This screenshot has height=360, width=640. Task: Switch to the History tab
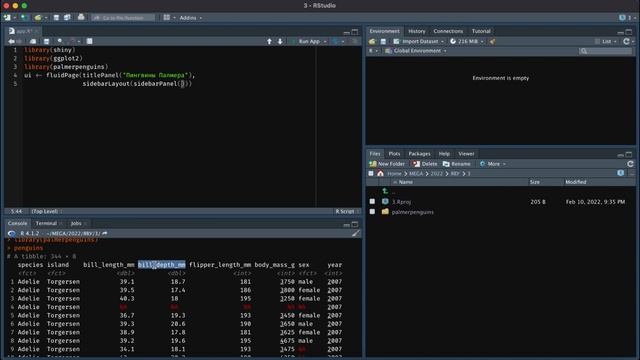tap(416, 31)
